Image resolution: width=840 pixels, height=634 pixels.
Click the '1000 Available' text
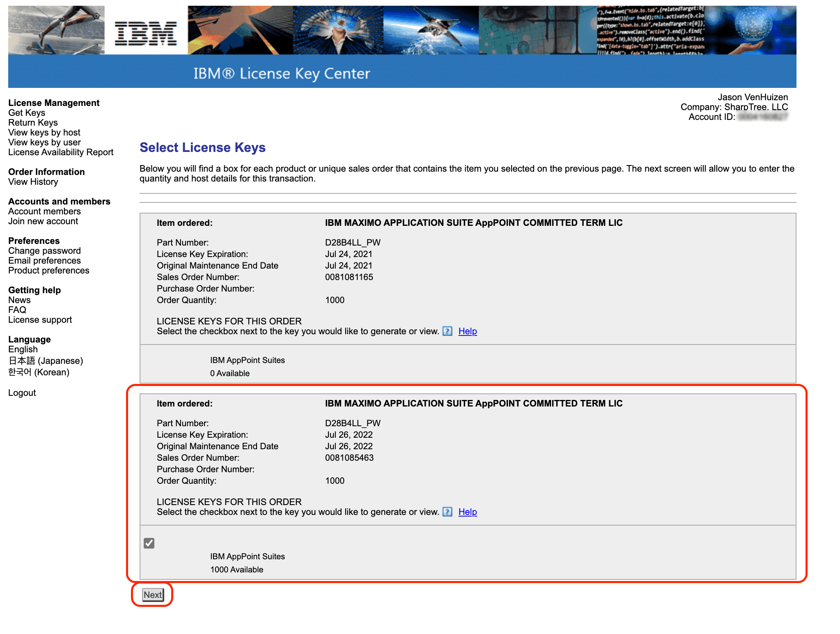pyautogui.click(x=237, y=569)
